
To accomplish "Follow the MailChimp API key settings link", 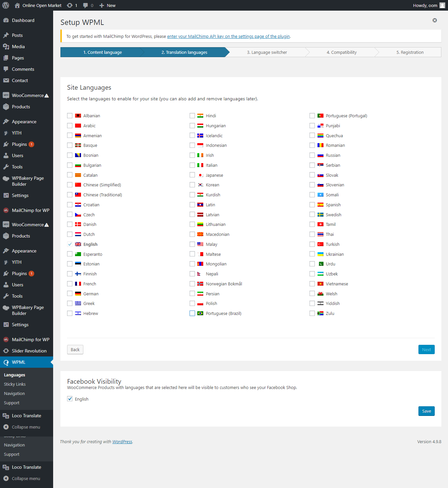I will (x=228, y=37).
